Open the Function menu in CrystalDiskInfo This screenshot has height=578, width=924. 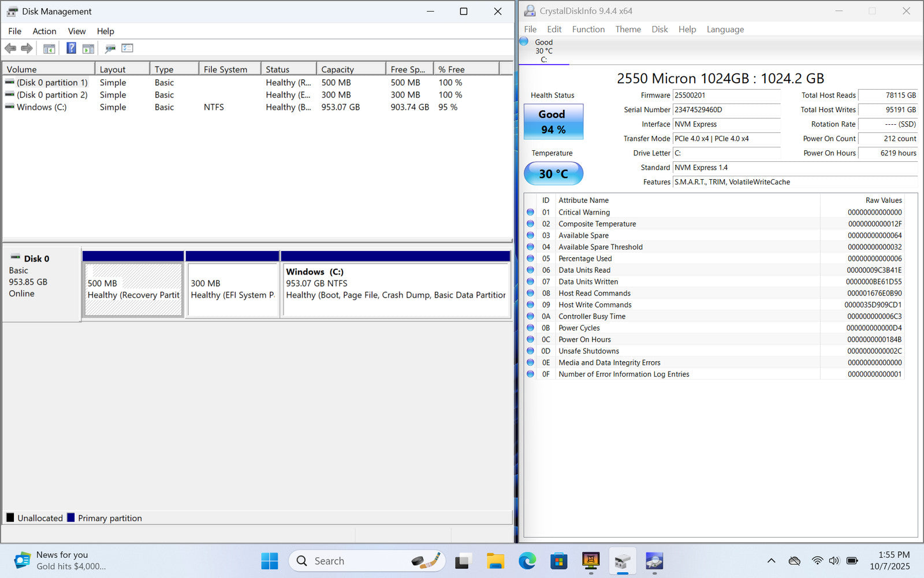pos(588,29)
